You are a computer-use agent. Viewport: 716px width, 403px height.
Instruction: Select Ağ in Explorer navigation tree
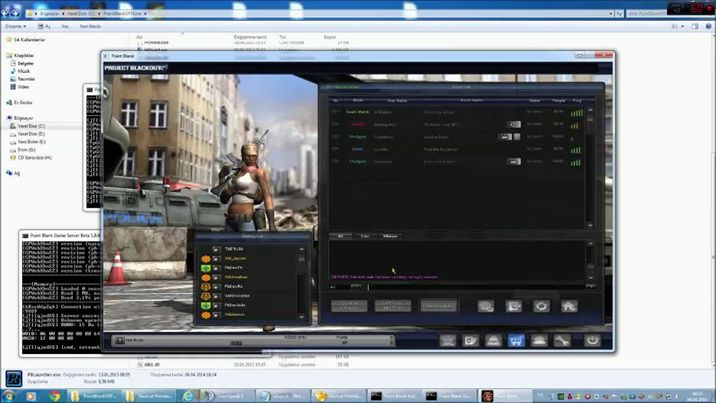[13, 173]
